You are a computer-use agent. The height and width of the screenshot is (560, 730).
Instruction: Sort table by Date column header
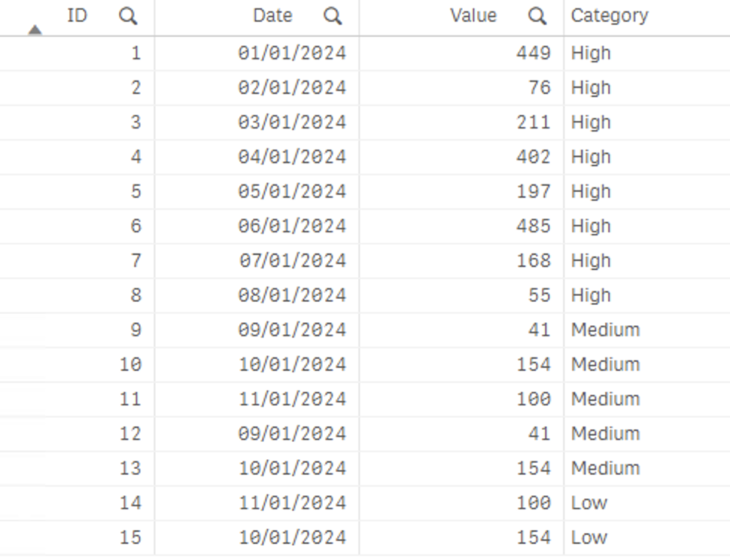272,16
